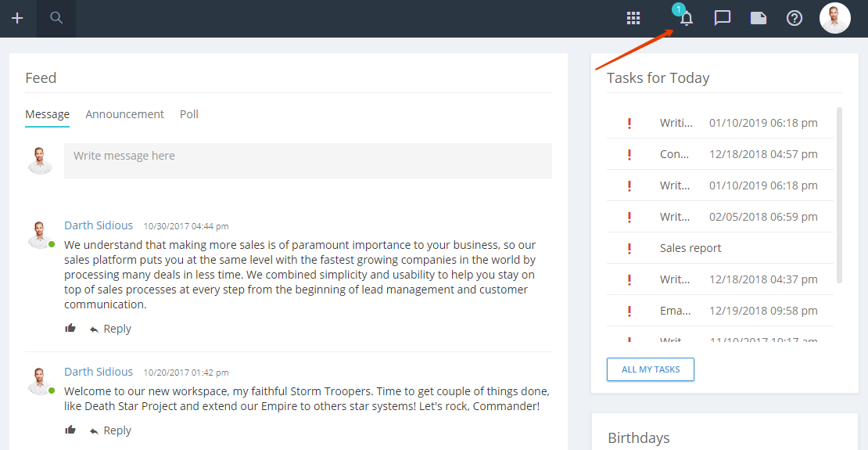Click the plus icon to add new
Screen dimensions: 868x450
pyautogui.click(x=18, y=18)
